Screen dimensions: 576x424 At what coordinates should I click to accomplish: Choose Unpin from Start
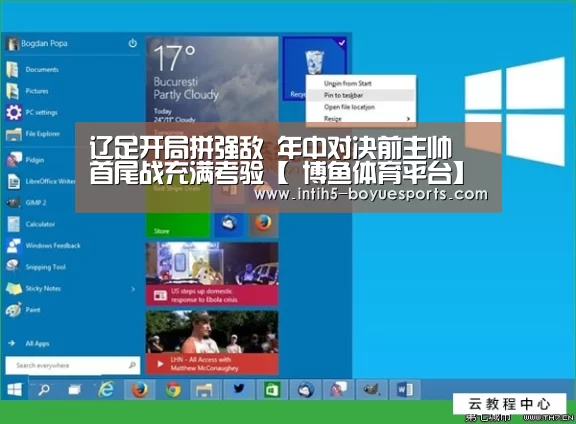348,83
